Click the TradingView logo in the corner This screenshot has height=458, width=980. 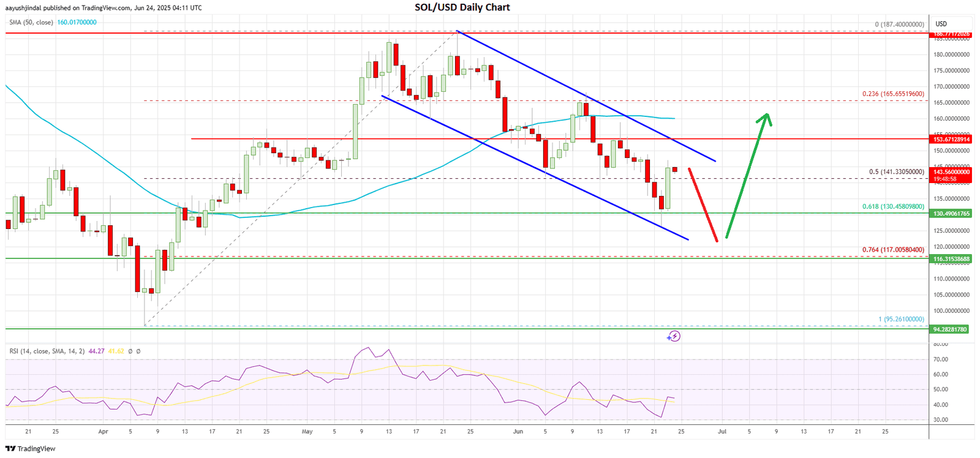30,449
